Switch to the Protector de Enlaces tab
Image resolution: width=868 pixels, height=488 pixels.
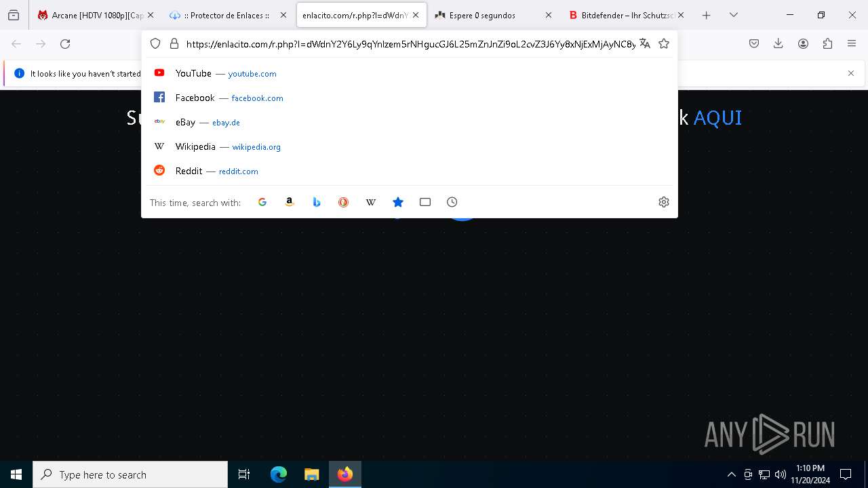click(x=228, y=15)
